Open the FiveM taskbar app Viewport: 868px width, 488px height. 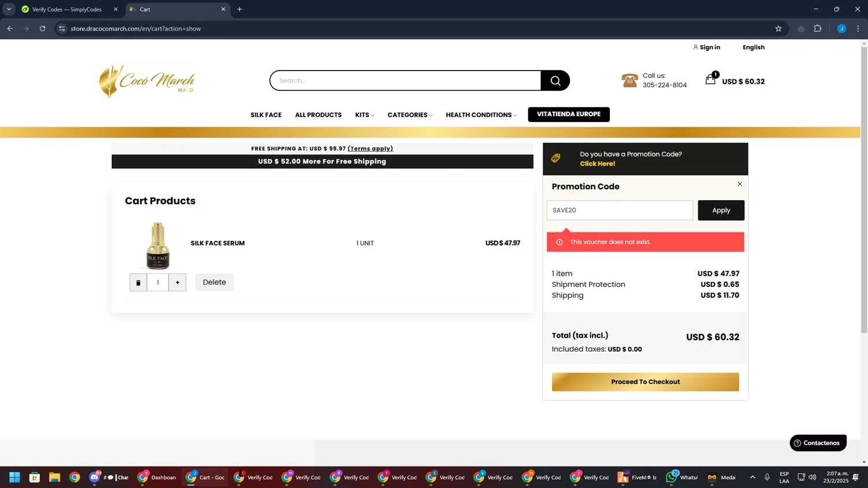pyautogui.click(x=637, y=477)
